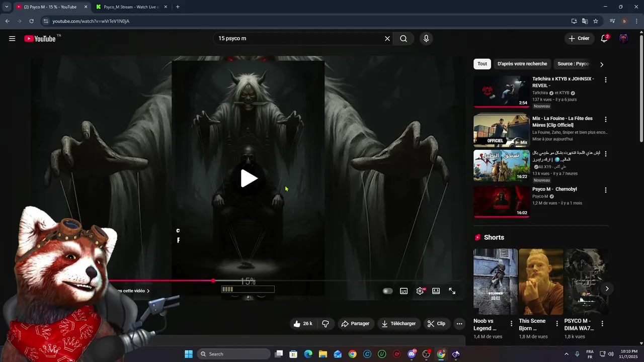Open options for Mix La Fouine video
The width and height of the screenshot is (644, 362).
click(x=606, y=120)
